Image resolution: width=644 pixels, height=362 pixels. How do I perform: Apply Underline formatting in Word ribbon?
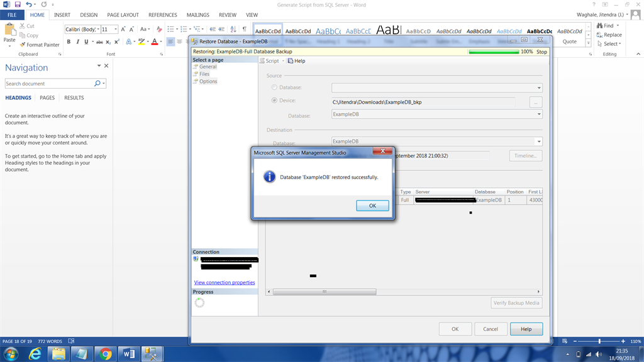(x=86, y=42)
